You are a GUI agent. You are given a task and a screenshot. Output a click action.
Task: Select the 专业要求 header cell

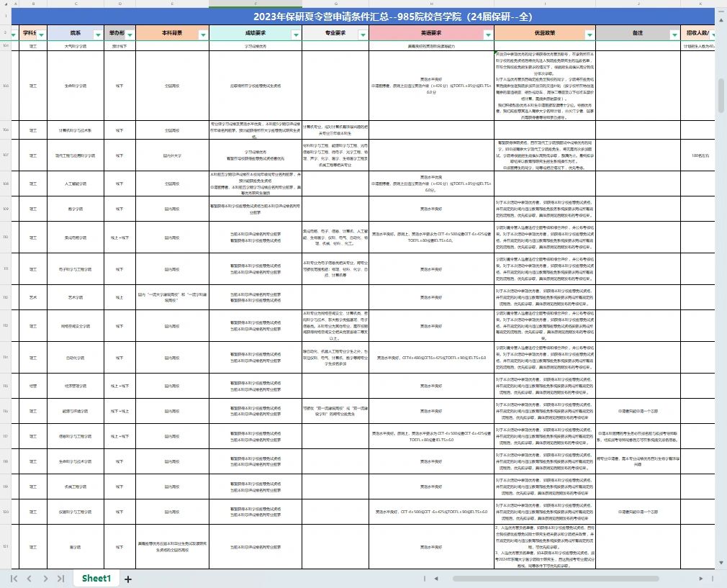[x=335, y=33]
